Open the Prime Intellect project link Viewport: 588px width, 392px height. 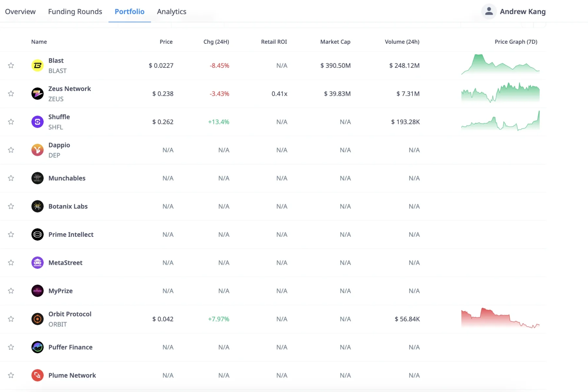71,234
